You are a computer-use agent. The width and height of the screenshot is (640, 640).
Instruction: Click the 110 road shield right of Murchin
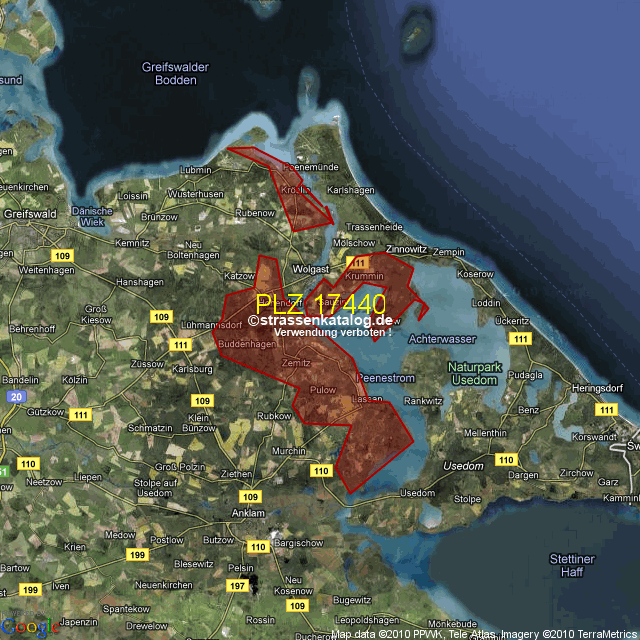point(320,470)
